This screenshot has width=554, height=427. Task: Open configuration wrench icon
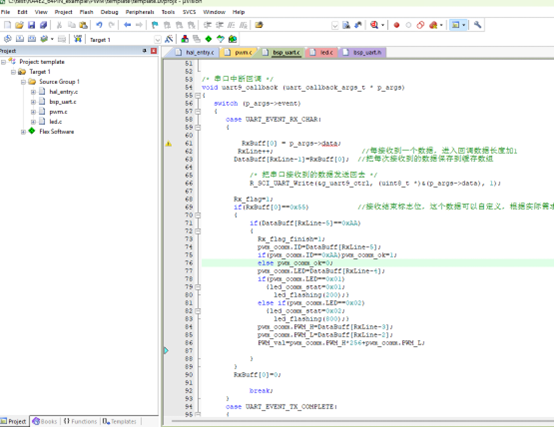[x=477, y=25]
